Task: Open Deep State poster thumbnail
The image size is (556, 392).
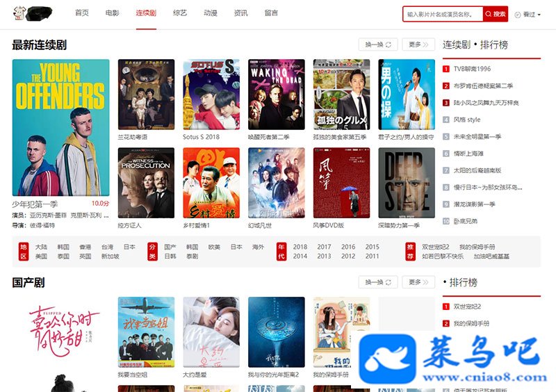Action: (407, 183)
